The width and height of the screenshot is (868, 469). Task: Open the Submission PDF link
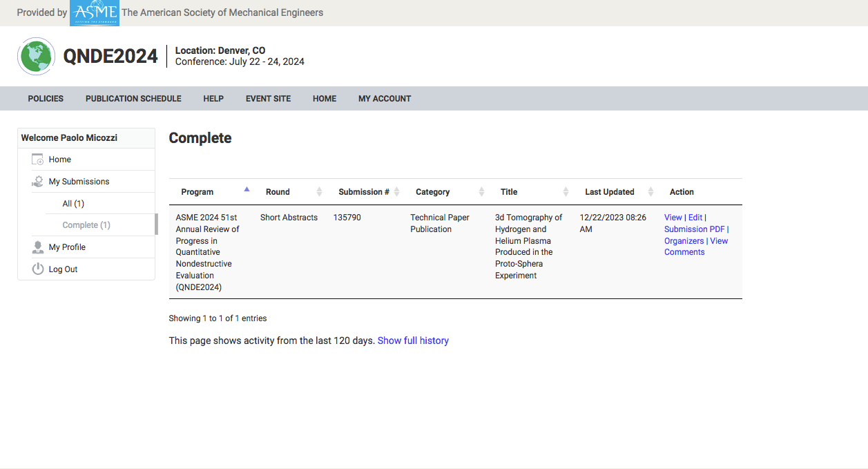pyautogui.click(x=695, y=229)
